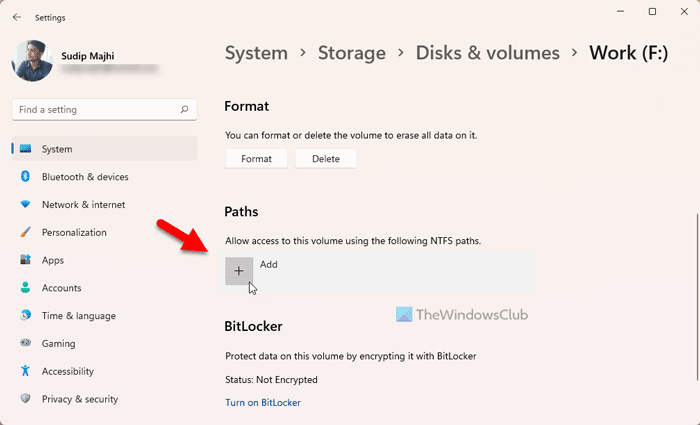
Task: Click the Personalization paintbrush icon
Action: (26, 232)
